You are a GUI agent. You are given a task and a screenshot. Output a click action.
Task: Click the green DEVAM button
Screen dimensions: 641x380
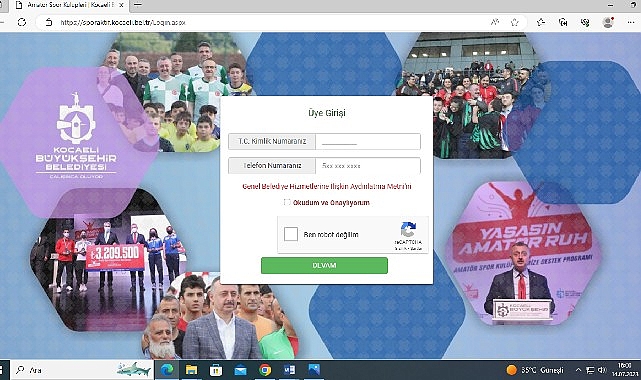point(324,266)
